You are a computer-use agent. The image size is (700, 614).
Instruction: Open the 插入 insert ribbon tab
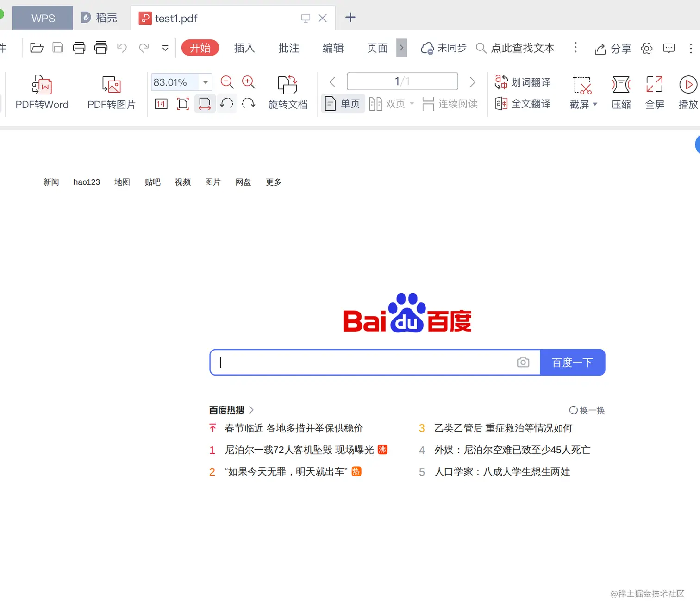[244, 48]
